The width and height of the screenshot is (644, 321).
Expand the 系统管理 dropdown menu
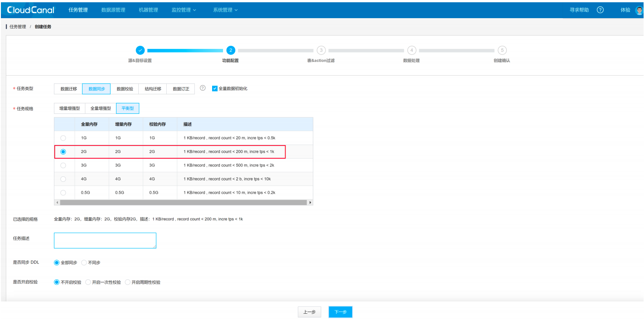(225, 10)
